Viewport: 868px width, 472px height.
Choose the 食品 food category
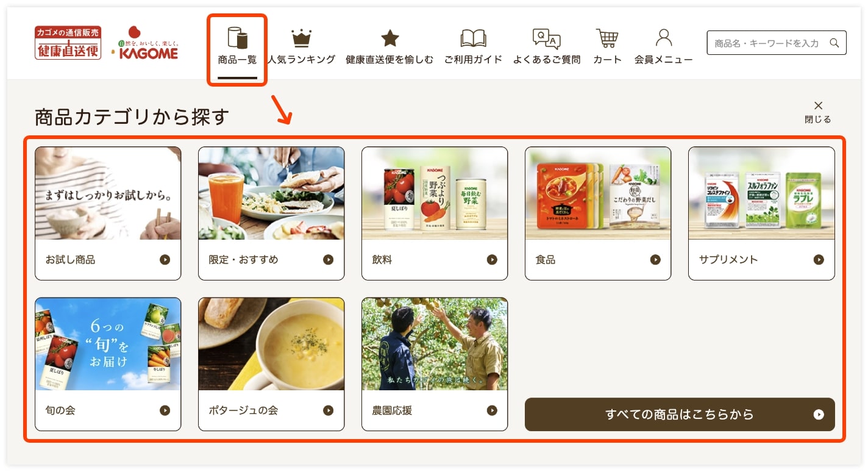(598, 213)
